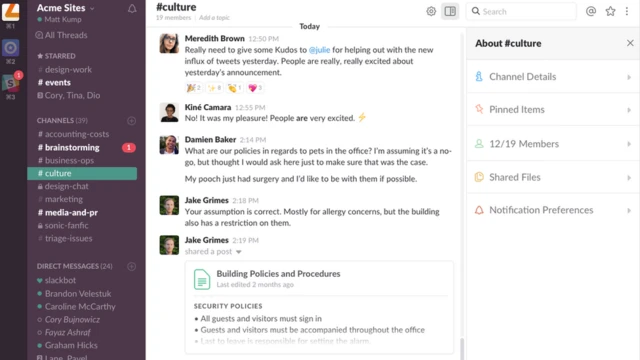Toggle the clapping hands emoji reaction
The height and width of the screenshot is (360, 640).
pos(235,87)
